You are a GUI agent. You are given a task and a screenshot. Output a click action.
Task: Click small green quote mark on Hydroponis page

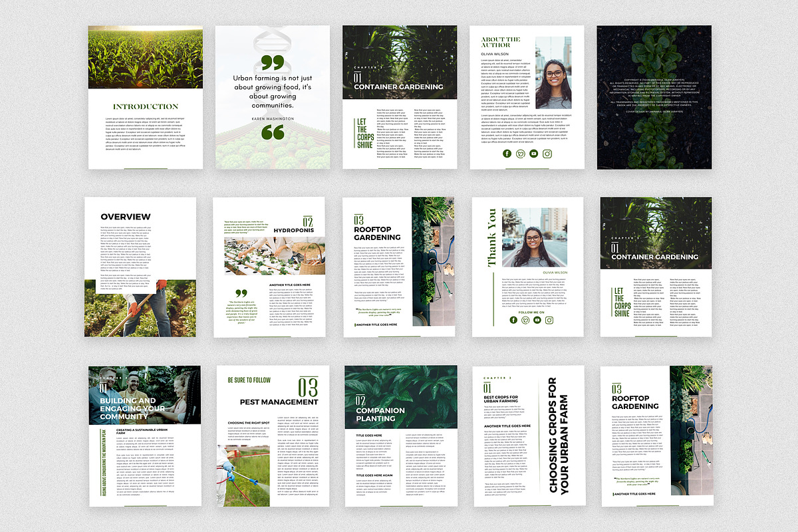(241, 293)
